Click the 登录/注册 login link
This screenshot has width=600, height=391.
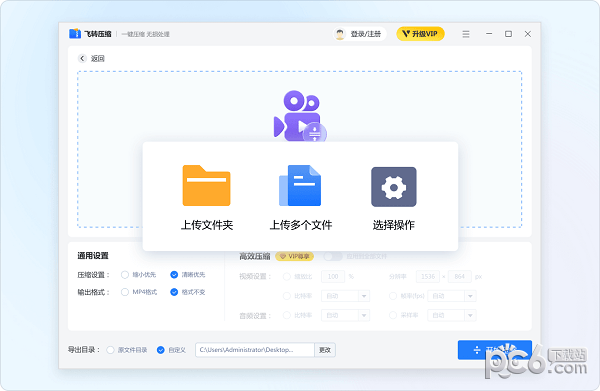(x=365, y=34)
